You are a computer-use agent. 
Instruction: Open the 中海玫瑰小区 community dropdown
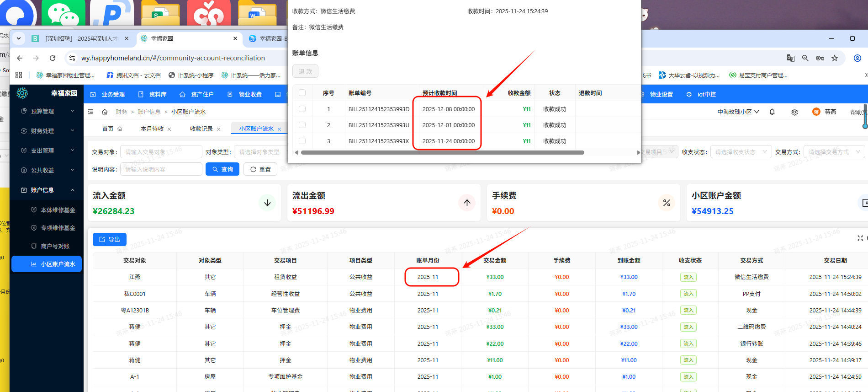tap(738, 112)
